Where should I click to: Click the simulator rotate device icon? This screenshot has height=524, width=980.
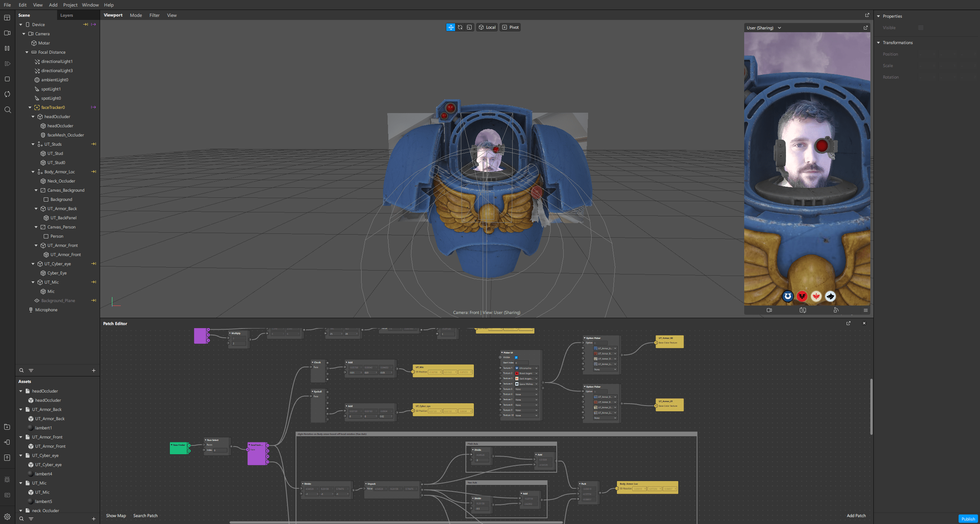pos(836,310)
